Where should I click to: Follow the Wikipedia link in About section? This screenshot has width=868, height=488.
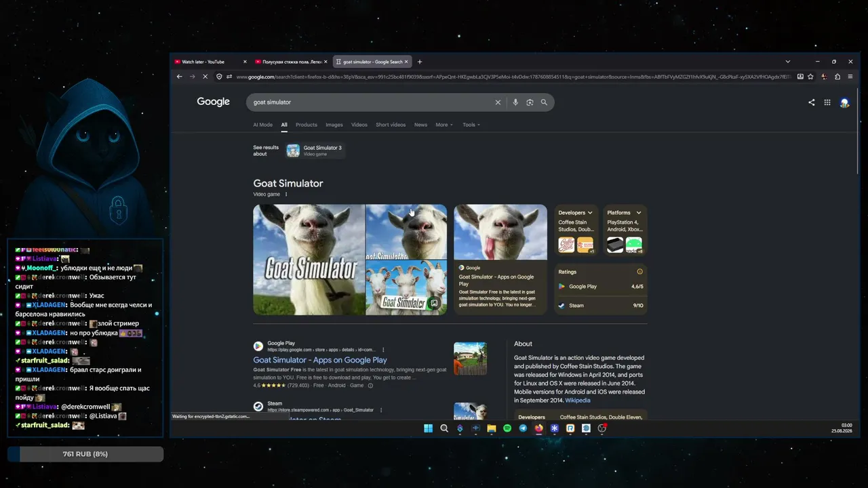click(578, 401)
